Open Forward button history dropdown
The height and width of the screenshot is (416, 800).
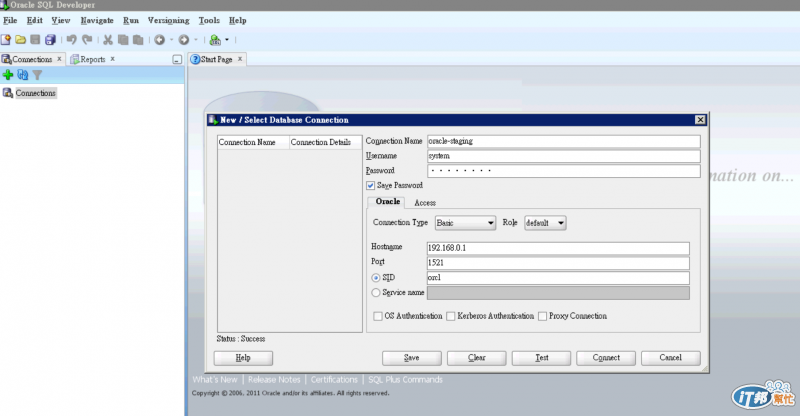point(195,40)
